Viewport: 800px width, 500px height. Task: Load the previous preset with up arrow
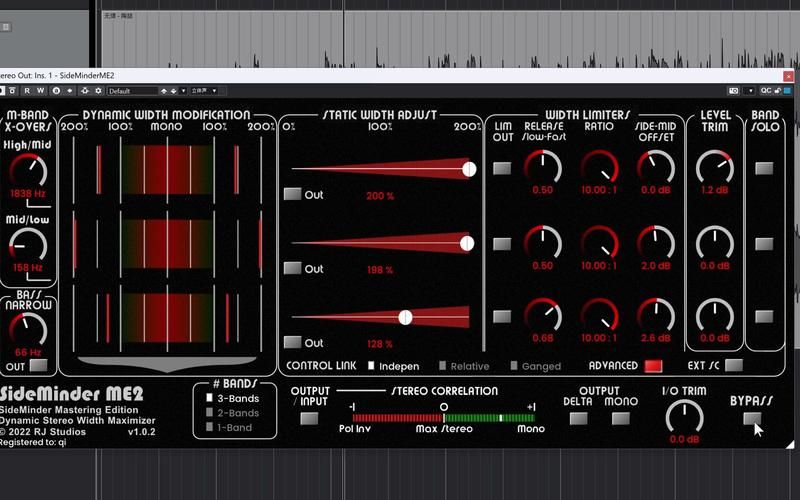pyautogui.click(x=164, y=91)
